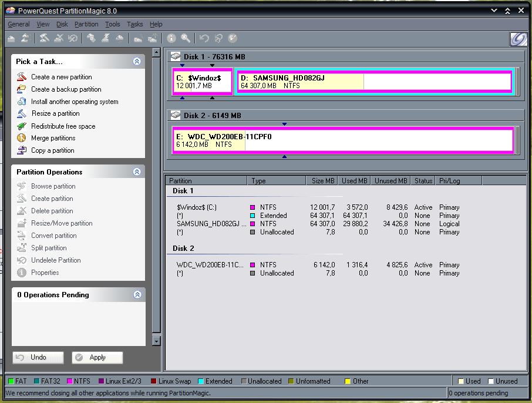Click the Undo last change toolbar icon
Image resolution: width=532 pixels, height=403 pixels.
(204, 38)
